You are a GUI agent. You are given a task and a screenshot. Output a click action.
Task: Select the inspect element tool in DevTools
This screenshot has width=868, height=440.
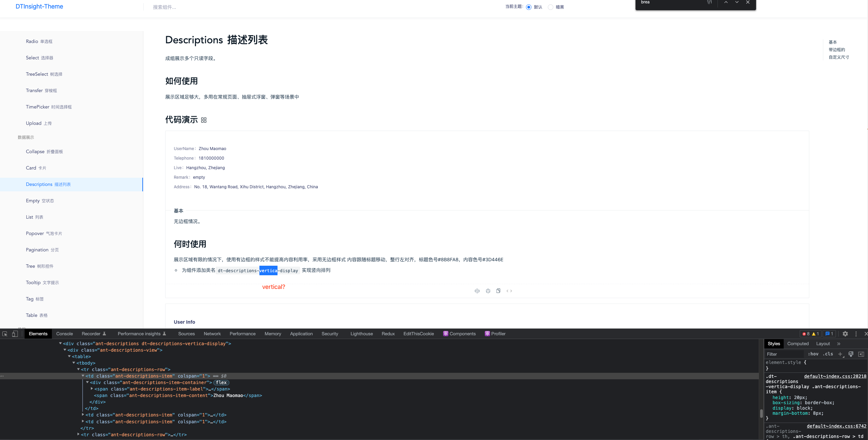pyautogui.click(x=5, y=334)
